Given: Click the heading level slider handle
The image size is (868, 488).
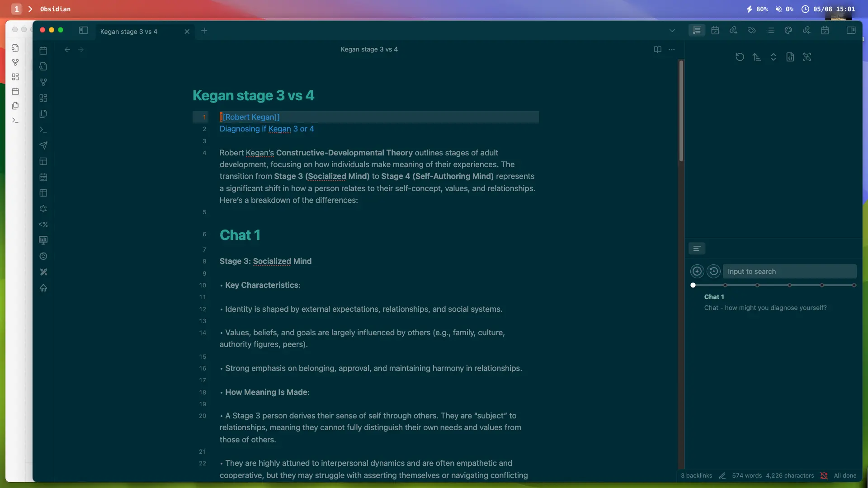Looking at the screenshot, I should coord(693,285).
